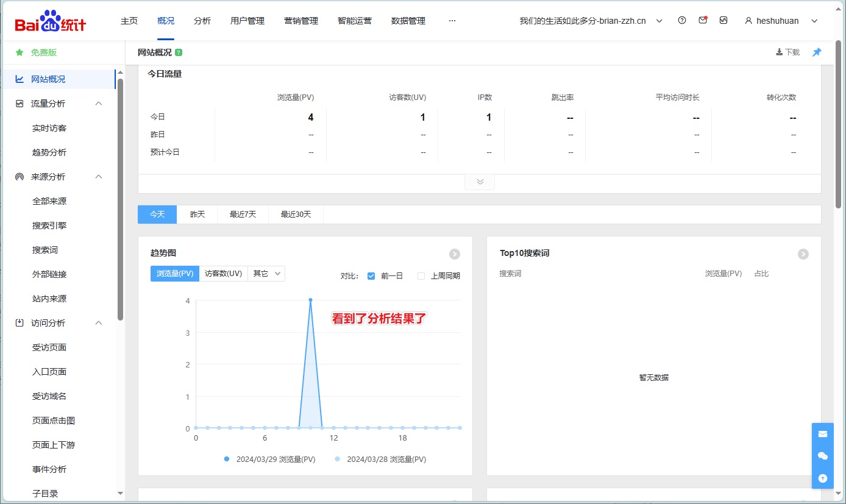This screenshot has width=846, height=504.
Task: Click the sidebar scroll down arrow
Action: (x=120, y=493)
